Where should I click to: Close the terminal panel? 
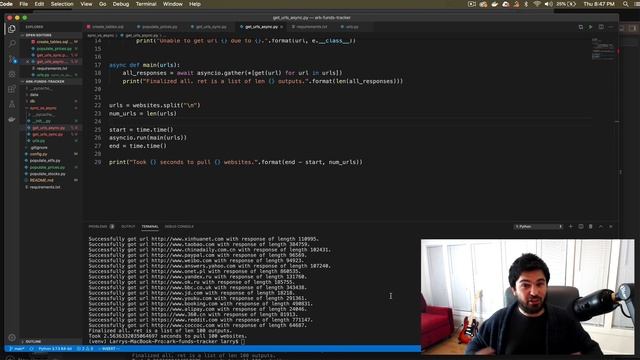(x=611, y=226)
